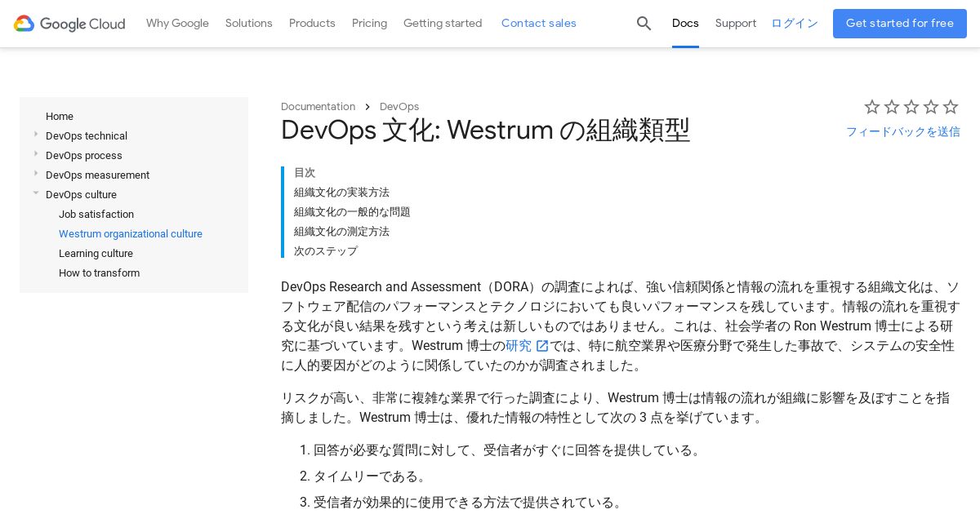Click the 目次 table of contents heading
The width and height of the screenshot is (980, 514).
pos(305,173)
